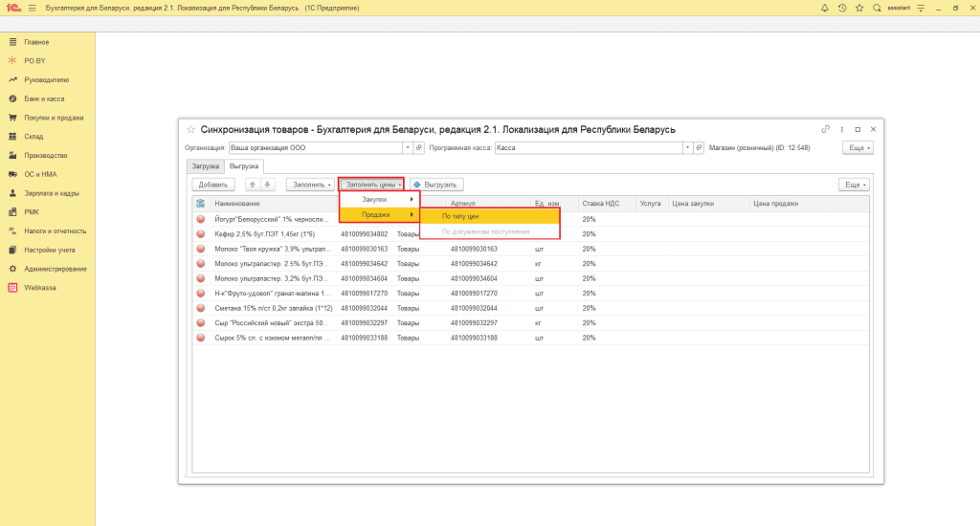Expand the Заполнить dropdown button

(x=311, y=185)
